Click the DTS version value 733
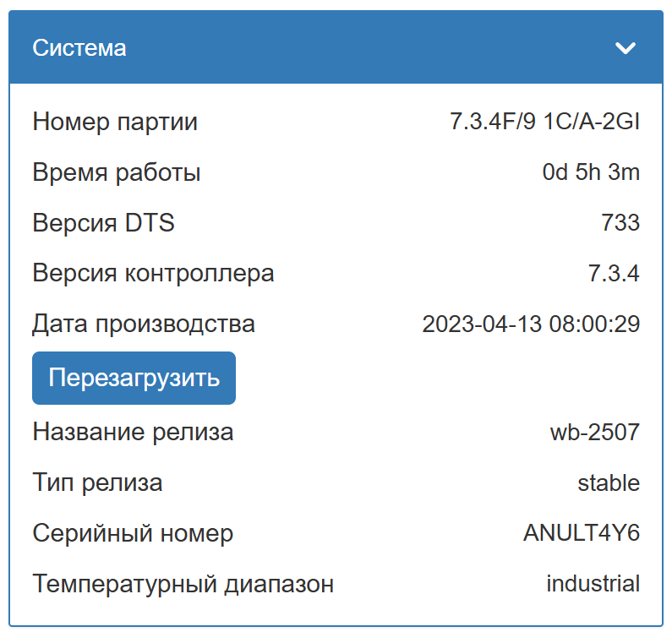672x643 pixels. coord(620,224)
